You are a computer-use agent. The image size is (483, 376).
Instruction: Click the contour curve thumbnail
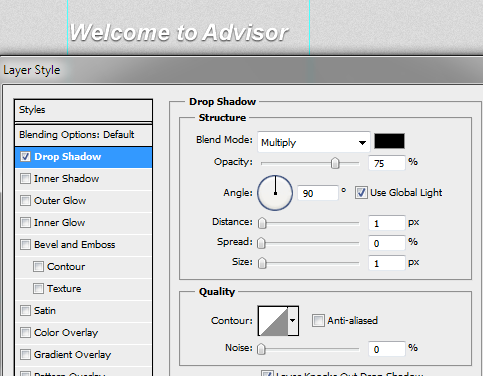pyautogui.click(x=273, y=321)
